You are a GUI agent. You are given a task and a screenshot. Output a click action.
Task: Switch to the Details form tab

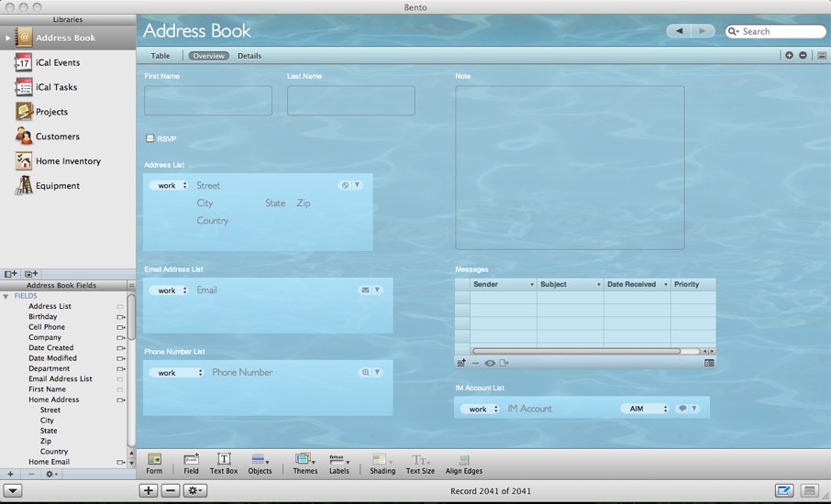point(249,56)
